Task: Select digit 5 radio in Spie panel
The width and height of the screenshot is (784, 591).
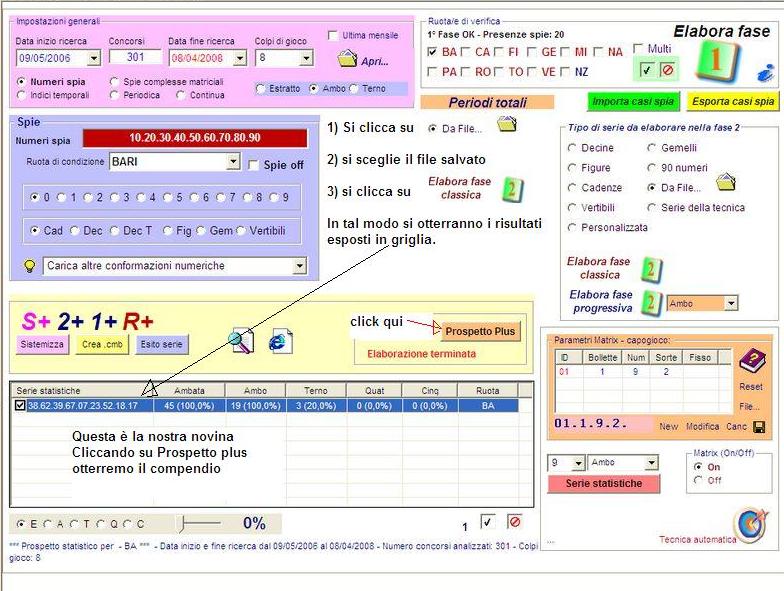Action: 168,197
